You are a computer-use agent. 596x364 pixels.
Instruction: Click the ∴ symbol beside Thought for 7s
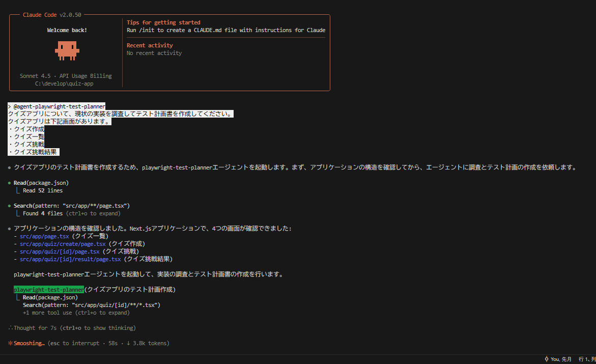10,328
